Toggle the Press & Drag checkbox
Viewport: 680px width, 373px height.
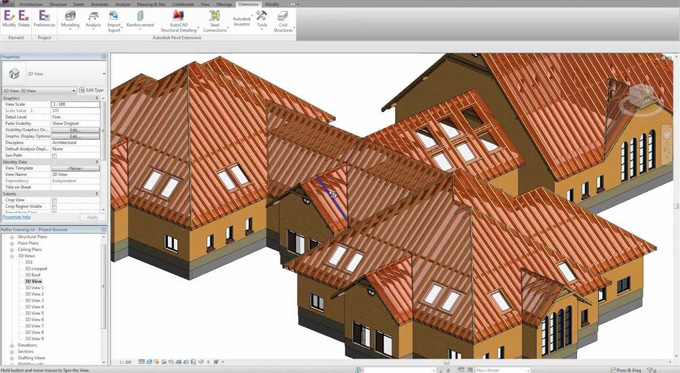point(613,370)
